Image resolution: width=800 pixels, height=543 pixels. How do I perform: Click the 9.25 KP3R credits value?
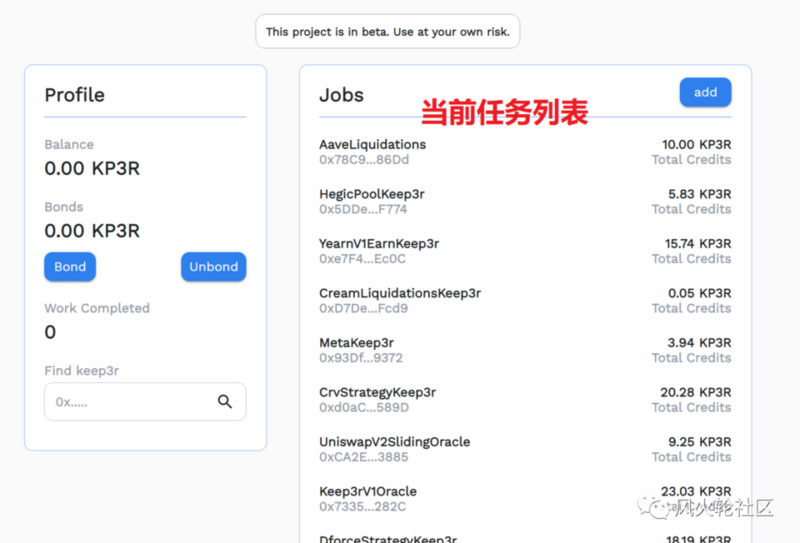[699, 441]
